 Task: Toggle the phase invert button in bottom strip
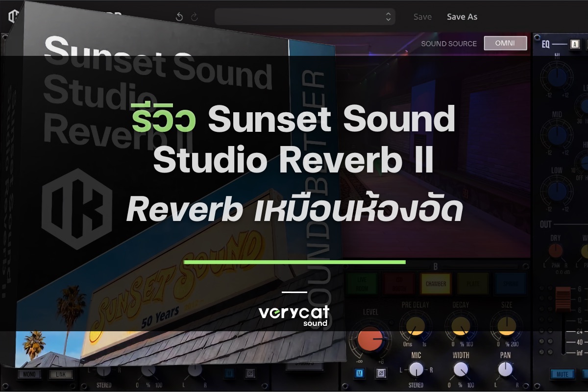250,373
